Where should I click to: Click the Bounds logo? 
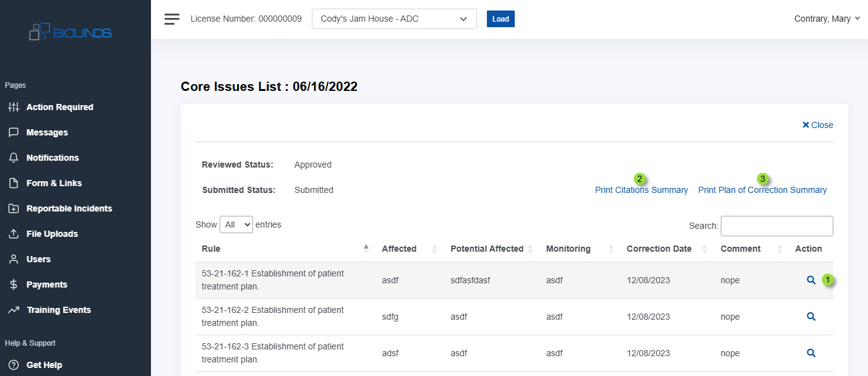71,32
